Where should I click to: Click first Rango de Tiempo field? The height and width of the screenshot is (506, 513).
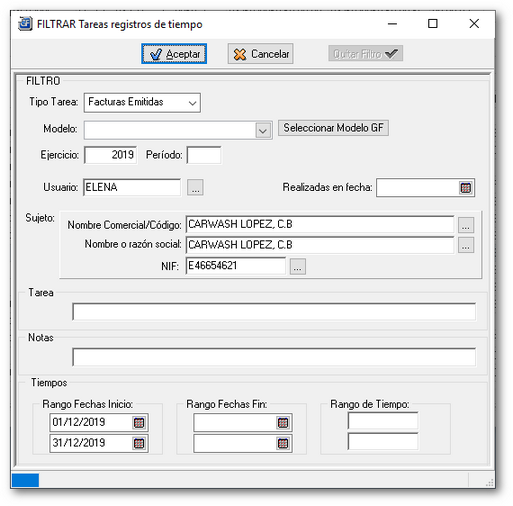(383, 421)
